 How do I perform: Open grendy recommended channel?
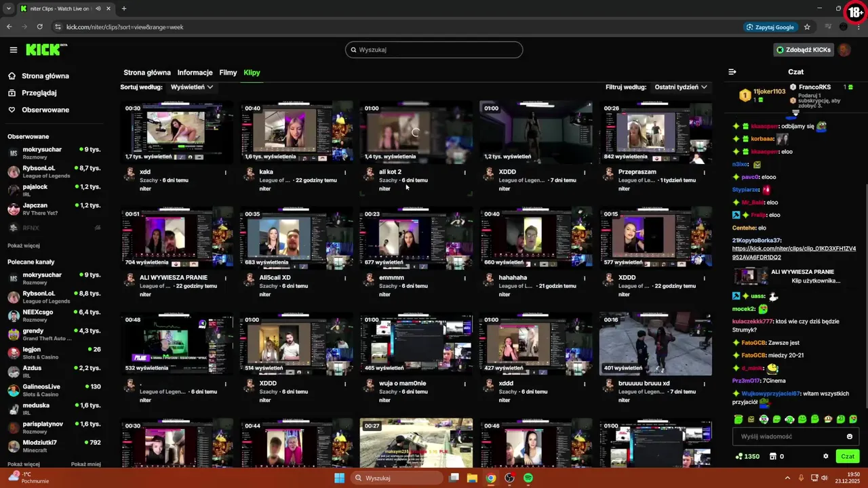coord(54,334)
